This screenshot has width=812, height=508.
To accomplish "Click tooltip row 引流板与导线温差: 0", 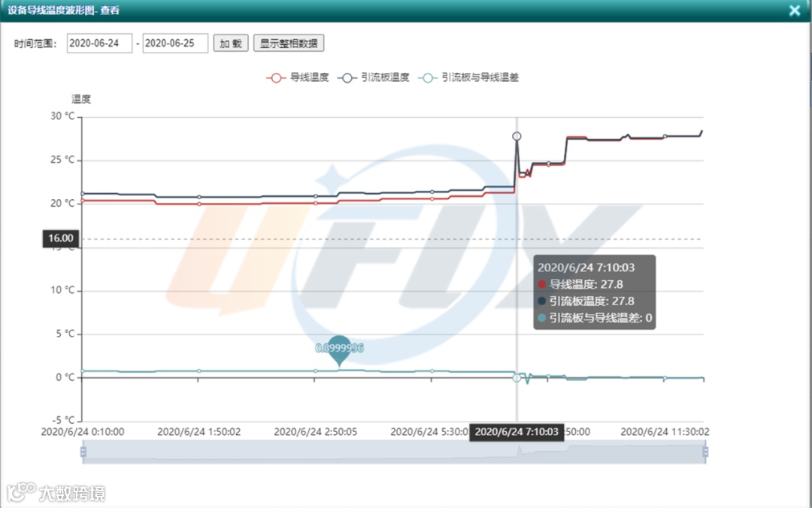I will click(x=595, y=318).
